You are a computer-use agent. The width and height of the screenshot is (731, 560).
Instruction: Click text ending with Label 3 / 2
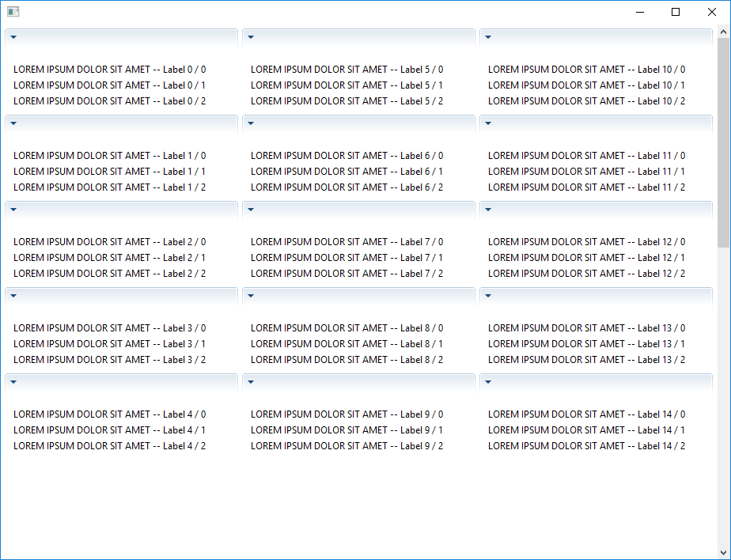coord(109,360)
